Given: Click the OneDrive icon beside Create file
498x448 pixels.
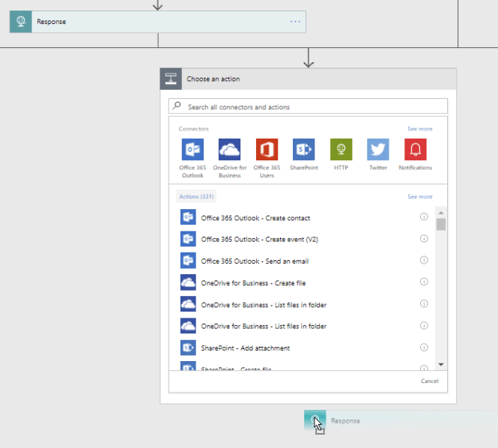Looking at the screenshot, I should pyautogui.click(x=188, y=282).
